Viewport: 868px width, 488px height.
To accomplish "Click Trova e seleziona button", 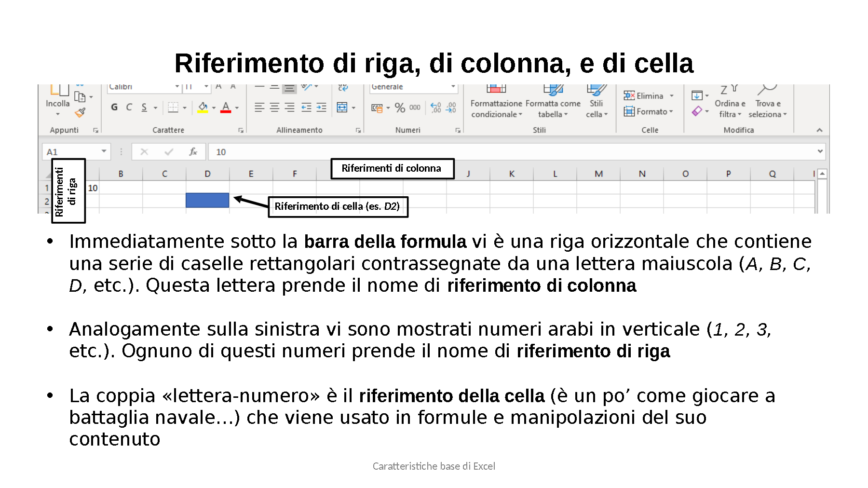I will pyautogui.click(x=768, y=108).
